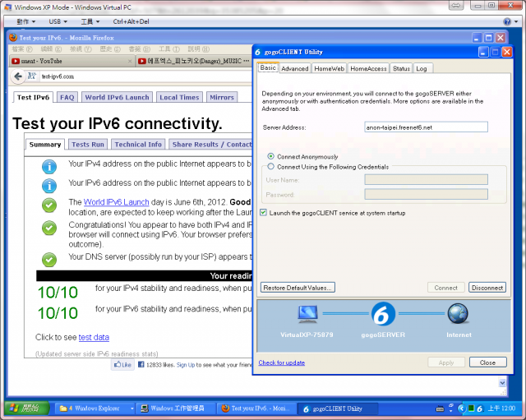Close the first YouTube tab in Firefox
The height and width of the screenshot is (420, 526).
(130, 61)
